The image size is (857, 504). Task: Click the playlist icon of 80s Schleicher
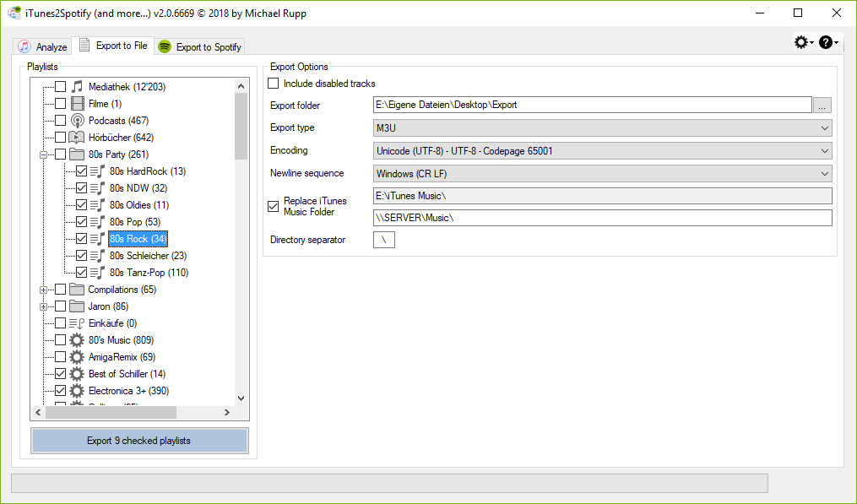(x=97, y=256)
